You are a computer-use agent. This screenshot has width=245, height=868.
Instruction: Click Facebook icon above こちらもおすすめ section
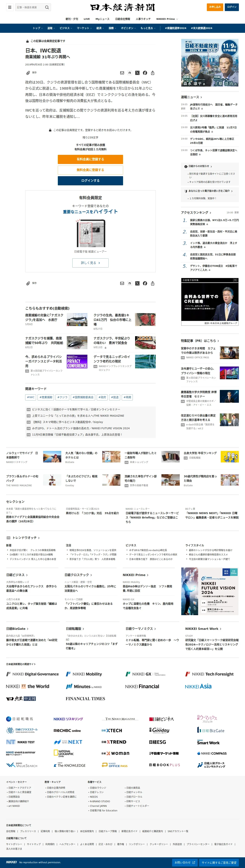[145, 283]
